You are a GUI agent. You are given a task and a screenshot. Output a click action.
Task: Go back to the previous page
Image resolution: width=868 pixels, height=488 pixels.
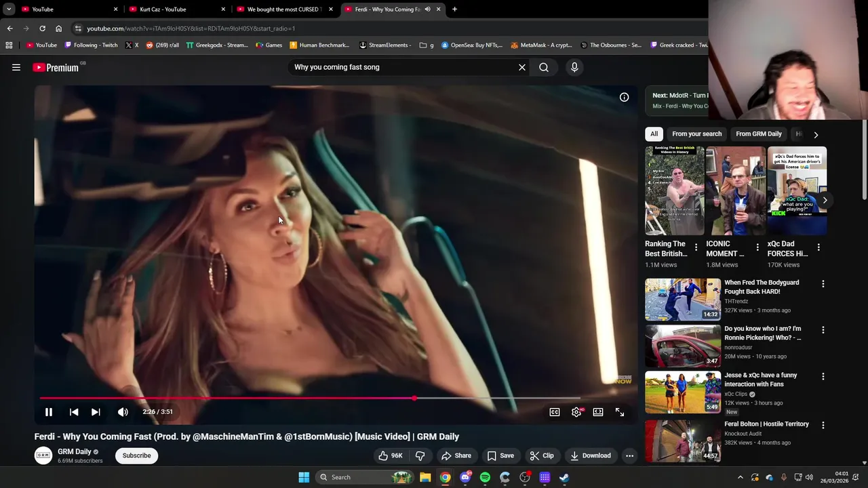pyautogui.click(x=9, y=28)
